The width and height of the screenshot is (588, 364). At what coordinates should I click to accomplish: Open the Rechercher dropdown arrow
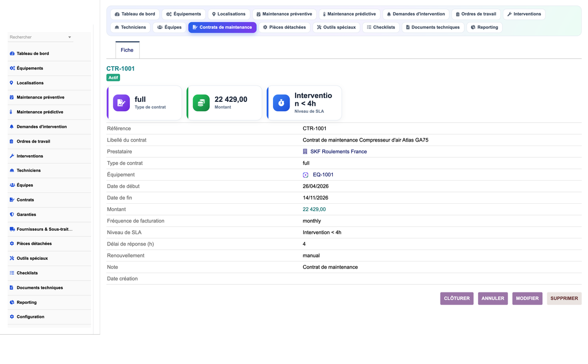(x=70, y=37)
